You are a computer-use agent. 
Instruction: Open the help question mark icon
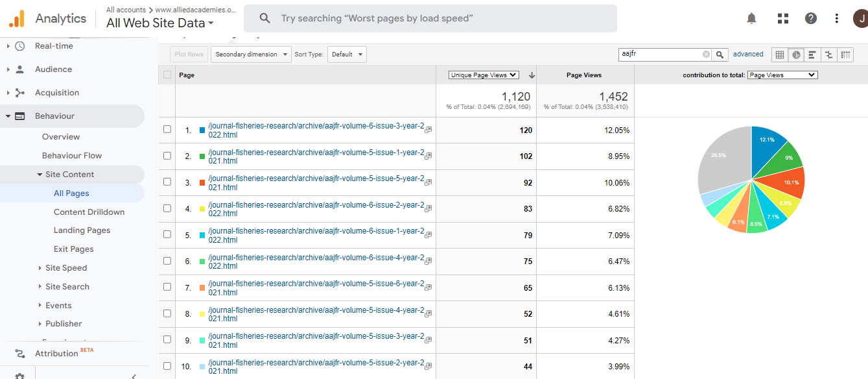tap(811, 18)
